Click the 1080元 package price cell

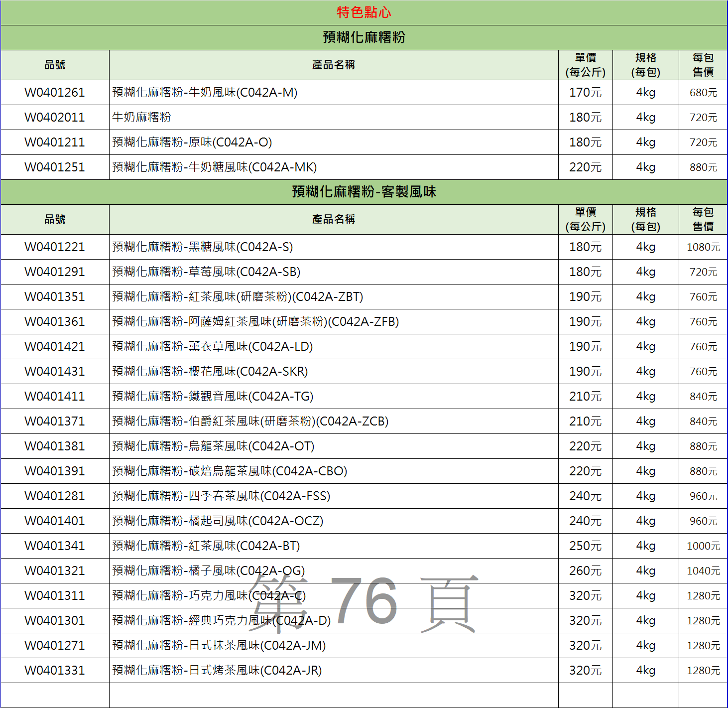(x=703, y=247)
